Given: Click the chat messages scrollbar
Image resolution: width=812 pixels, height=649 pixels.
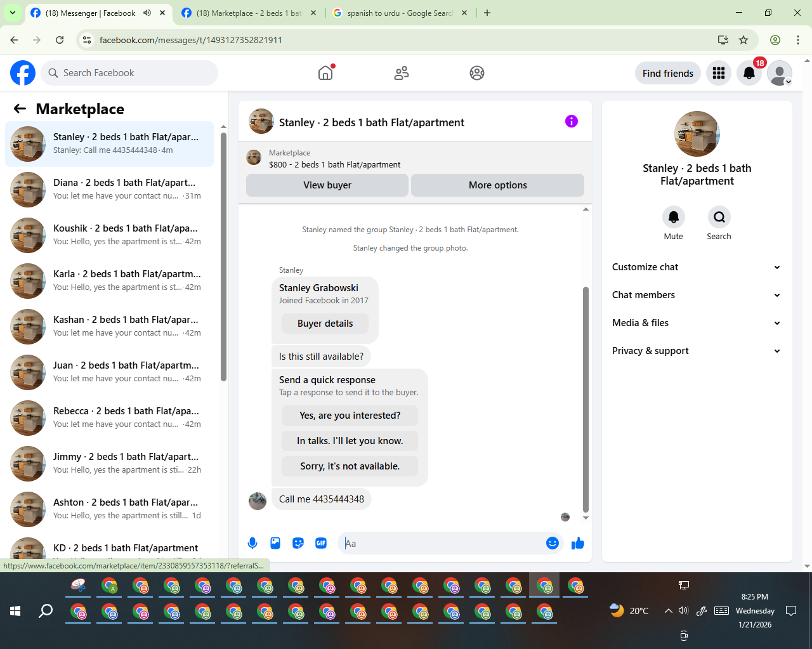Looking at the screenshot, I should [586, 400].
